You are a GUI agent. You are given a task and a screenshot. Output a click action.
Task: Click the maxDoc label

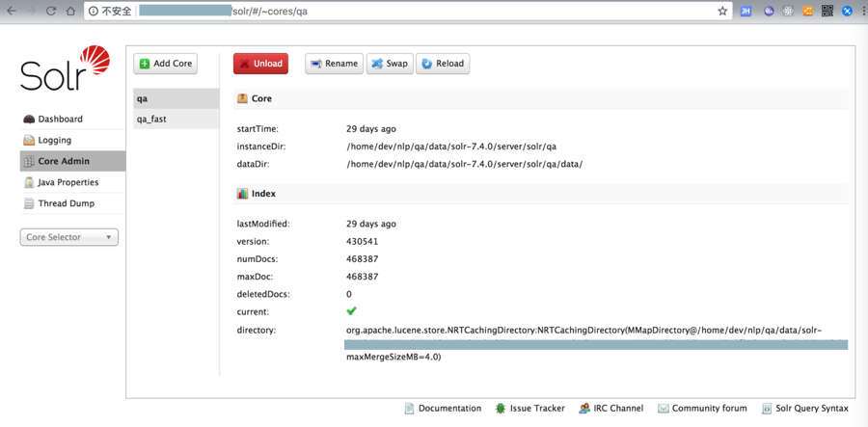[x=254, y=277]
